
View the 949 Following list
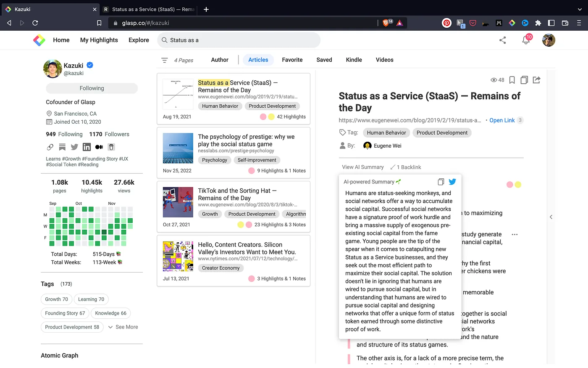point(64,134)
